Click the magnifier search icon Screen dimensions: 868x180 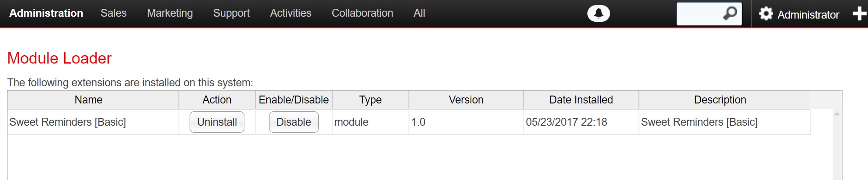click(730, 13)
